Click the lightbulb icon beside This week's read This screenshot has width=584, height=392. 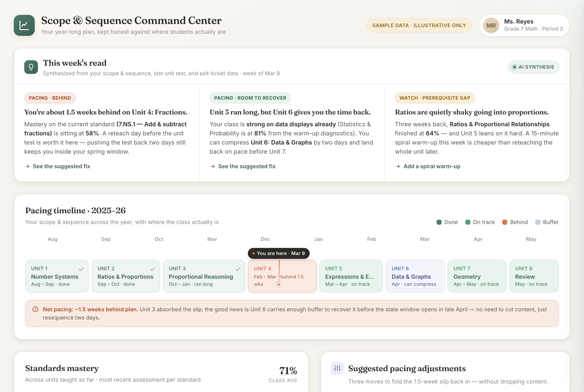click(31, 67)
